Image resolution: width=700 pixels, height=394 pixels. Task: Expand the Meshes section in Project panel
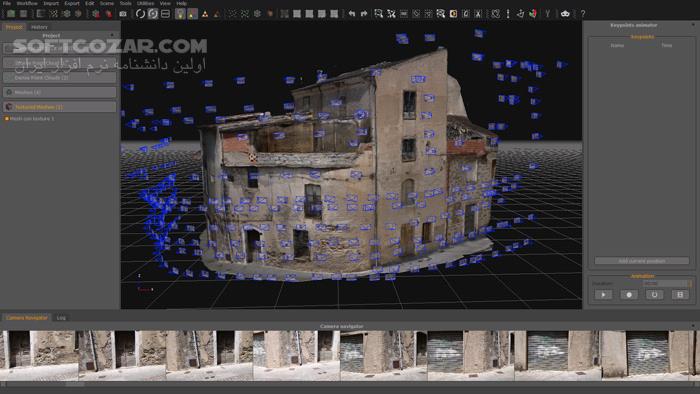pos(60,92)
